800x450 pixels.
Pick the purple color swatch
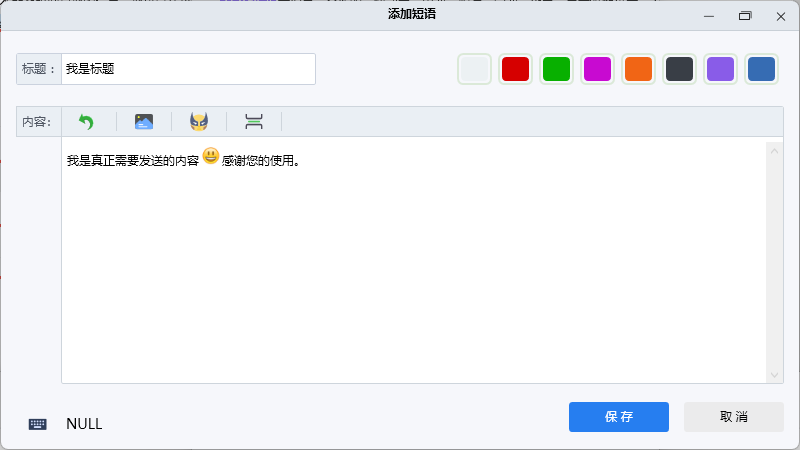pos(720,69)
